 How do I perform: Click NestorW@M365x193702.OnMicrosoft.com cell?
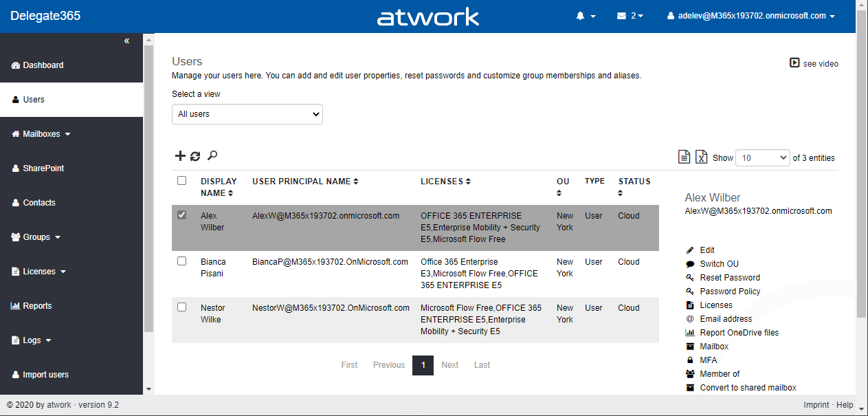(x=331, y=308)
